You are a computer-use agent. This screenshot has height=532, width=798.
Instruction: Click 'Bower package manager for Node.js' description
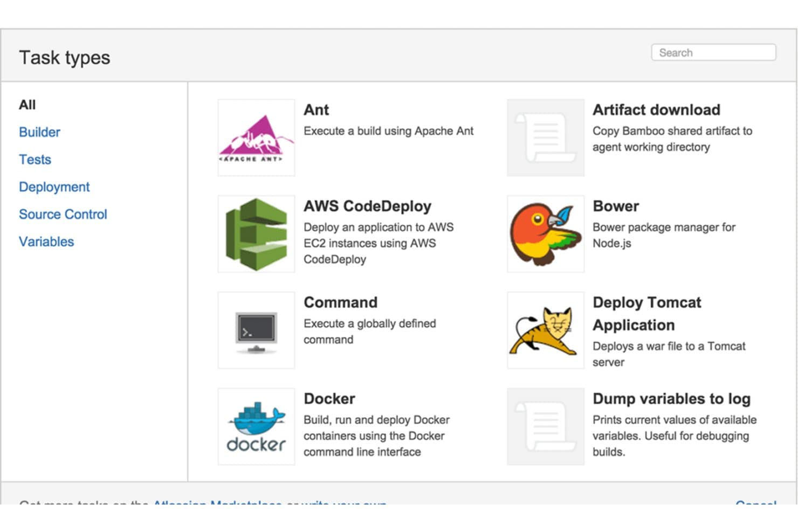tap(664, 235)
